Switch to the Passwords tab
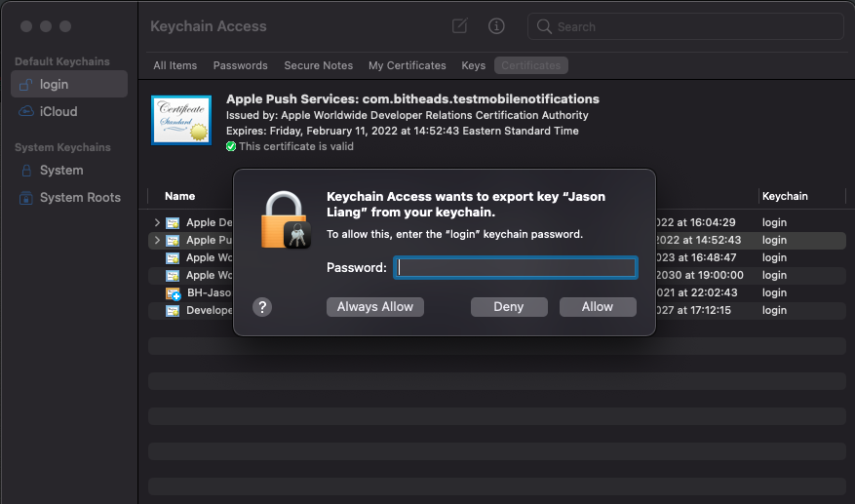The height and width of the screenshot is (504, 855). 241,65
